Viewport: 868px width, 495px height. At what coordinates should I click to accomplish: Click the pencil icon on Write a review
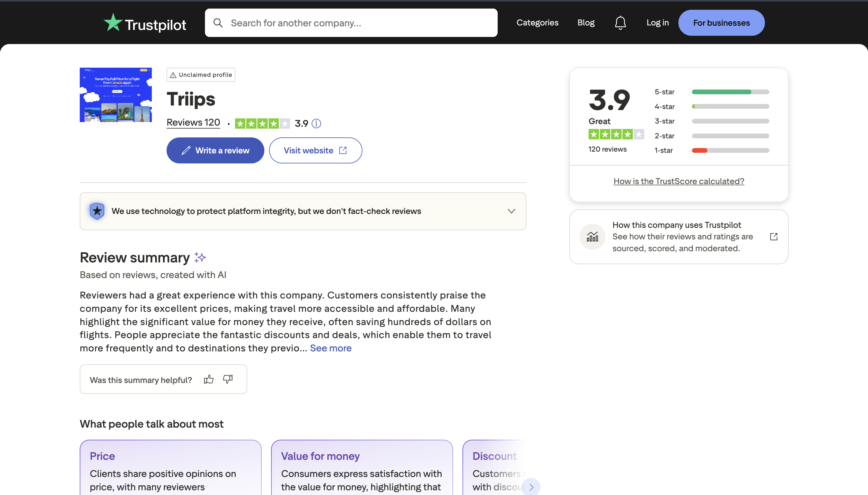pos(186,150)
